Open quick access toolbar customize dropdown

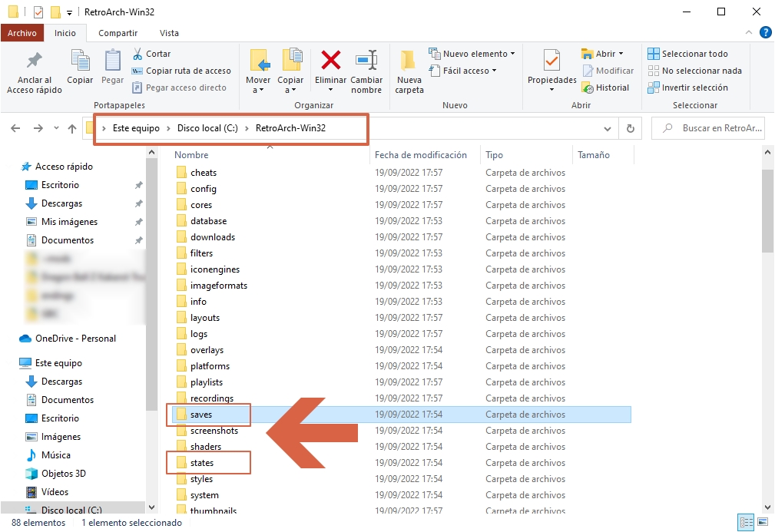coord(70,13)
